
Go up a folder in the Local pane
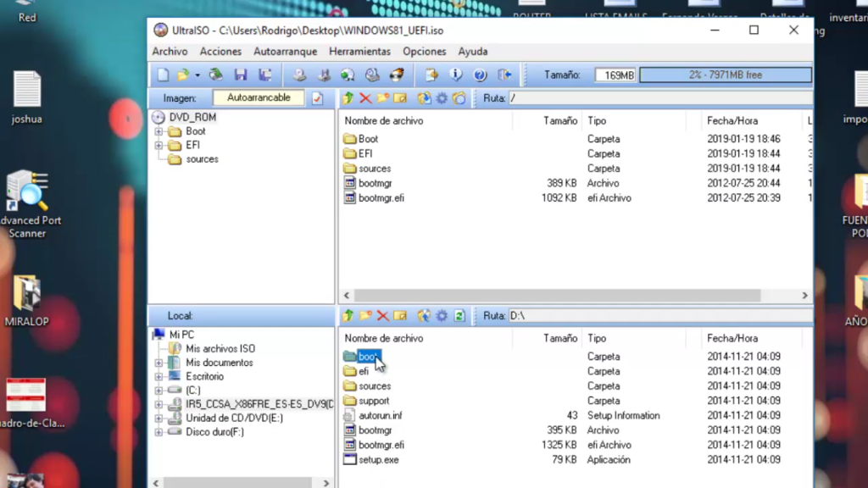tap(348, 316)
